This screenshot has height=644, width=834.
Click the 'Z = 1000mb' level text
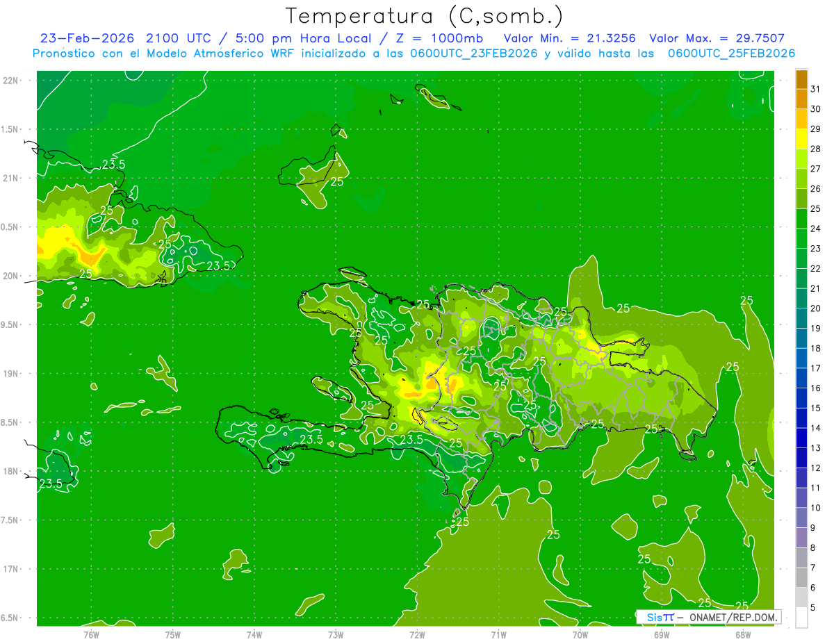tap(439, 39)
